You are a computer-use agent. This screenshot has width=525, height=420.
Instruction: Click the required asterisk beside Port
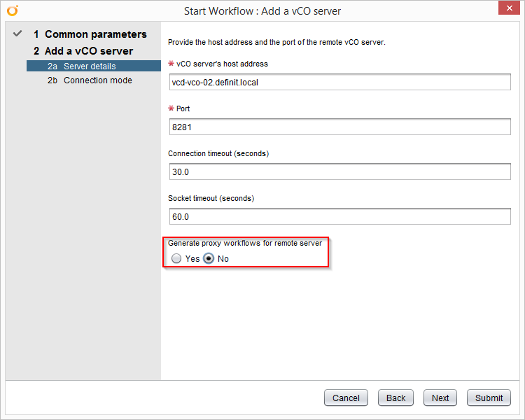tap(171, 108)
